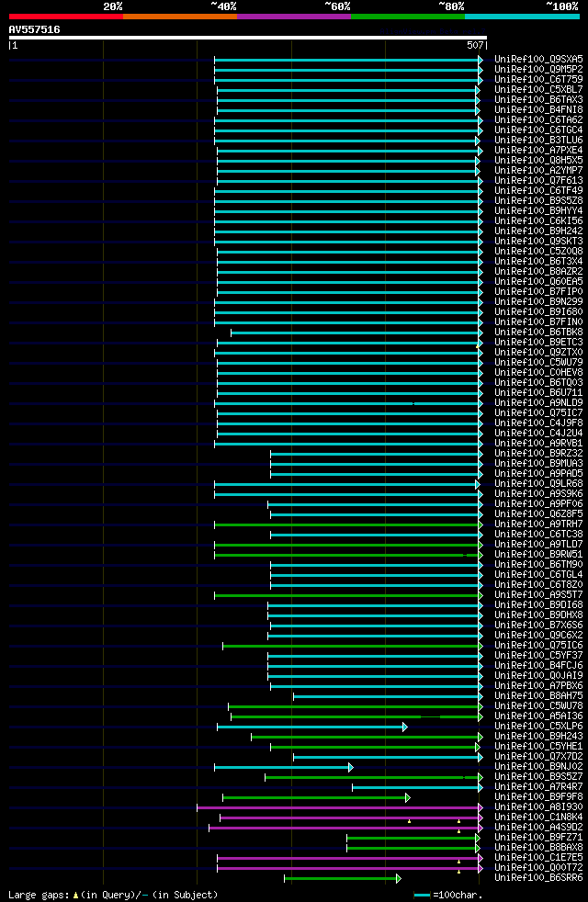
Task: Select label UniRef100_Q6Z8F5
Action: coord(538,514)
